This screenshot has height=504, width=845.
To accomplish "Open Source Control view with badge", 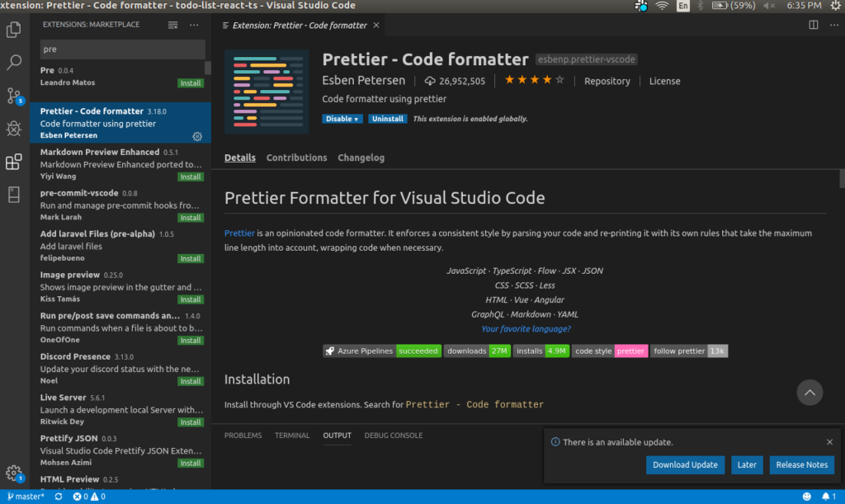I will [13, 96].
